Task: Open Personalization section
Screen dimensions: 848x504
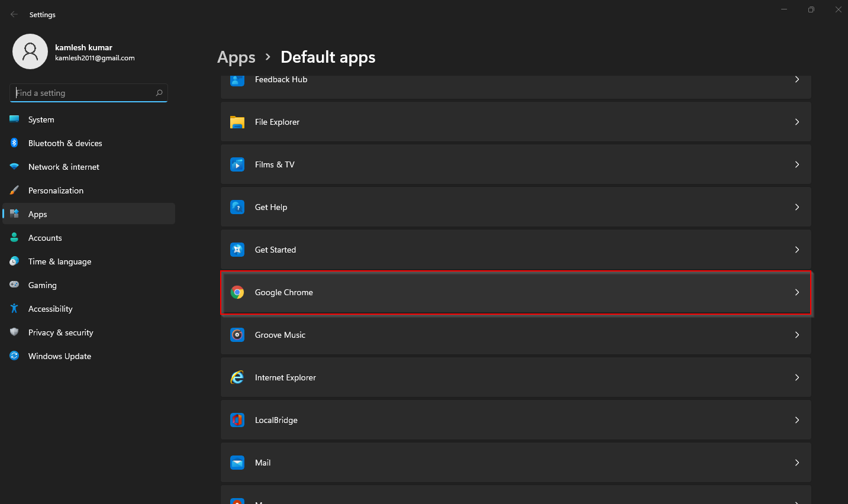Action: click(89, 190)
